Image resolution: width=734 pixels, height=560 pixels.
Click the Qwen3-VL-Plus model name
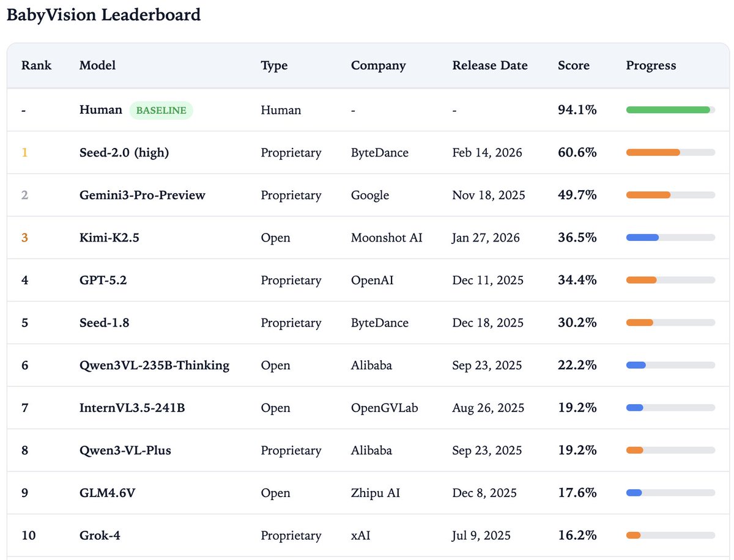click(x=125, y=450)
